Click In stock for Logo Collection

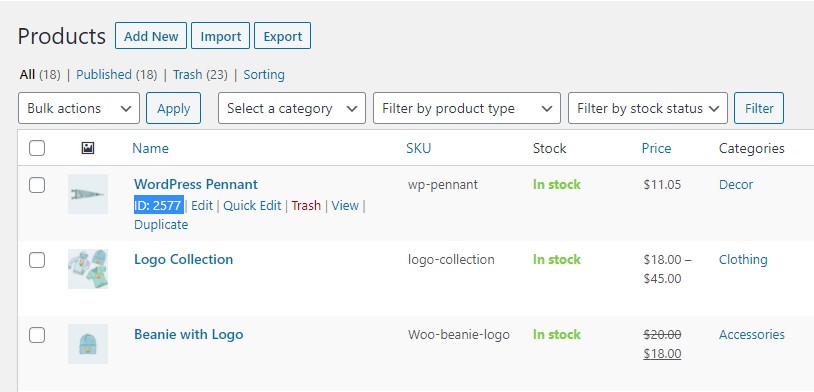click(x=557, y=260)
